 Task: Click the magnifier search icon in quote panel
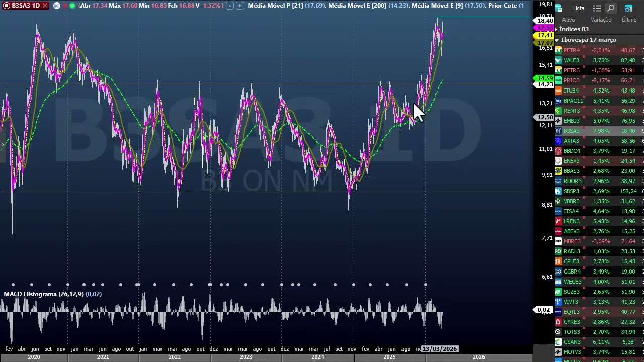point(611,8)
